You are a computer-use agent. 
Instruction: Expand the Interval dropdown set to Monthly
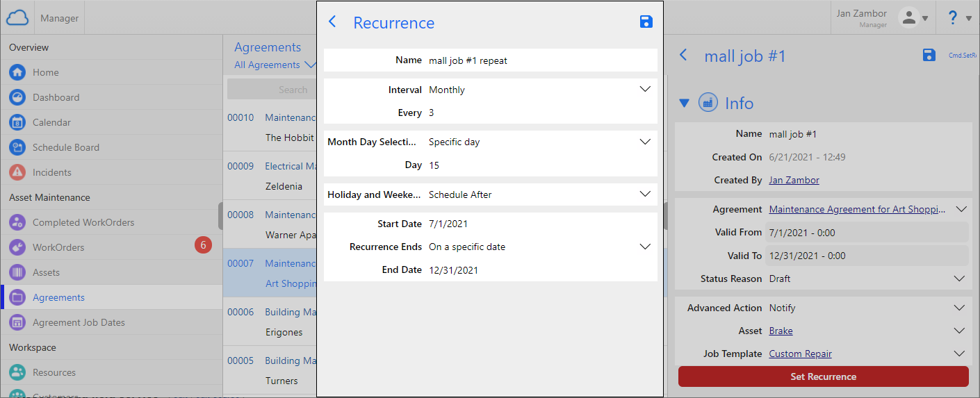pyautogui.click(x=644, y=90)
